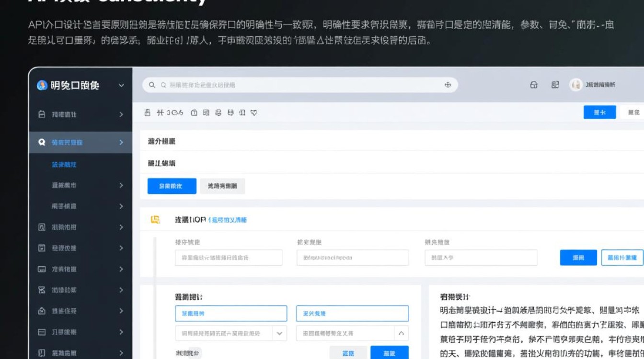
Task: Click the magnifier icon inside the search bar
Action: click(x=152, y=85)
